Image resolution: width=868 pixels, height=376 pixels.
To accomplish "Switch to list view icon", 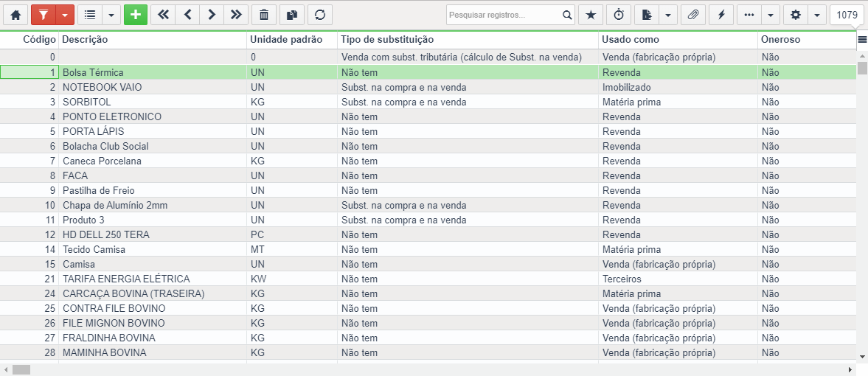I will [90, 15].
